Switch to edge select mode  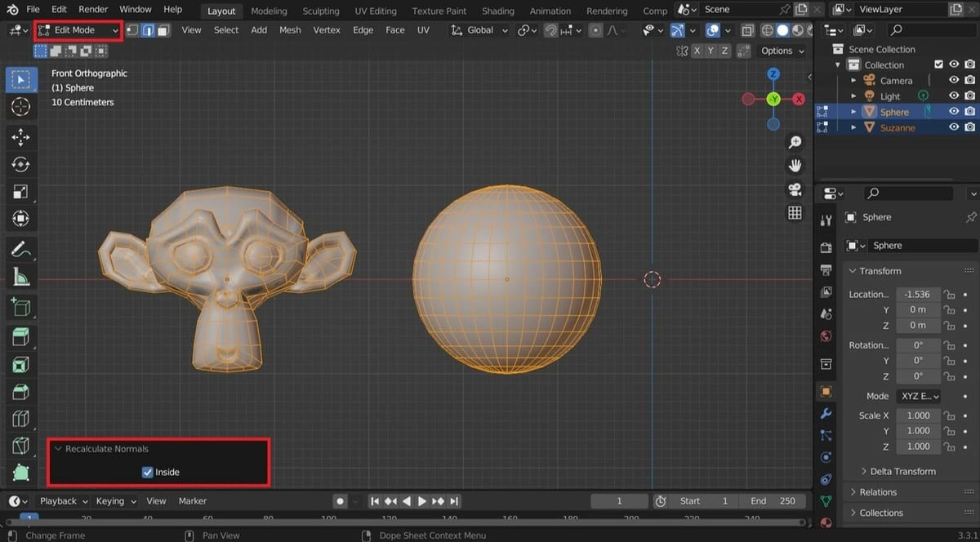point(148,30)
